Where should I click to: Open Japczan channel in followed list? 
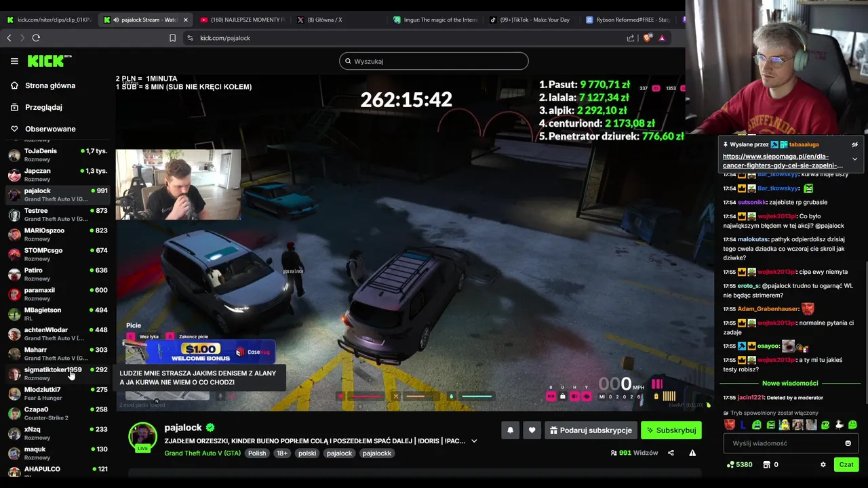tap(58, 175)
